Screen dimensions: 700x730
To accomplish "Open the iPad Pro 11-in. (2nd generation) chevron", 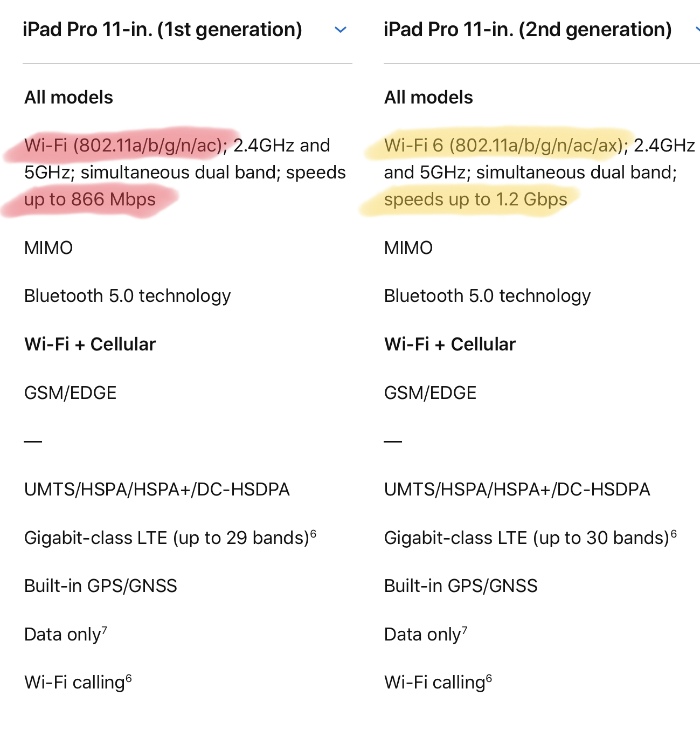I will click(x=697, y=30).
